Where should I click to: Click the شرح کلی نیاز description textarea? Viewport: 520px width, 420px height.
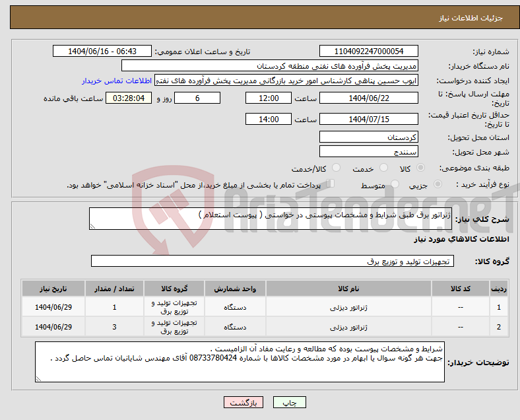(x=271, y=219)
